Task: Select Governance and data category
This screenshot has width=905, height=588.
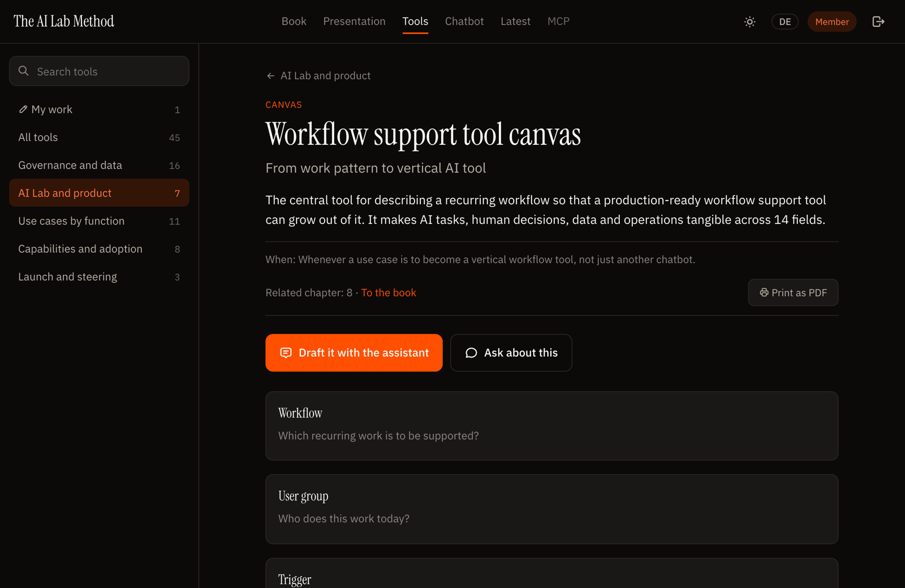Action: (x=99, y=165)
